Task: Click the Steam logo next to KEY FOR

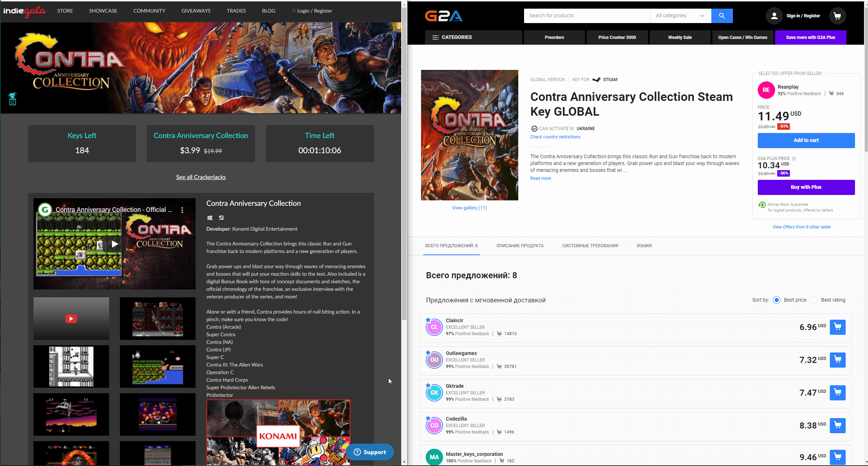Action: point(596,80)
